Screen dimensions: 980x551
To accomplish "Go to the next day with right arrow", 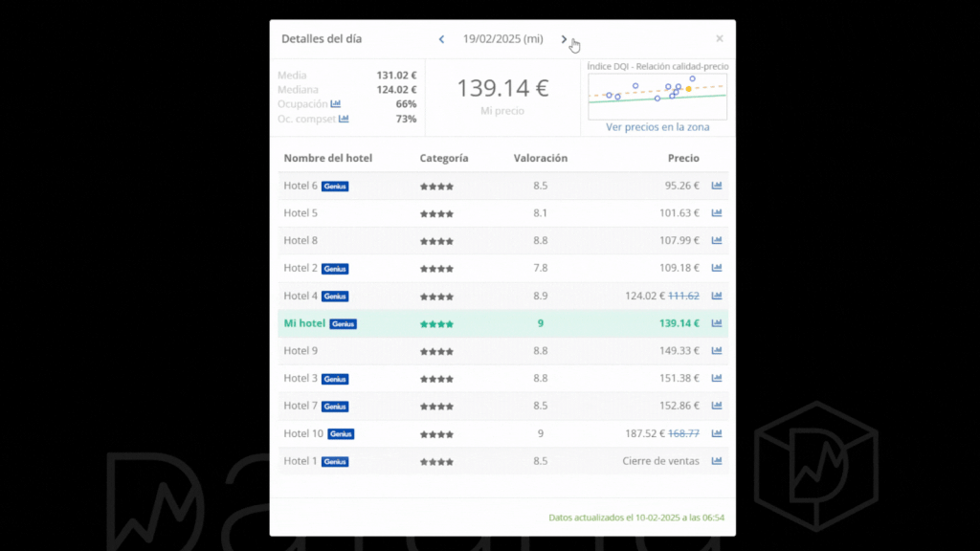I will (564, 38).
